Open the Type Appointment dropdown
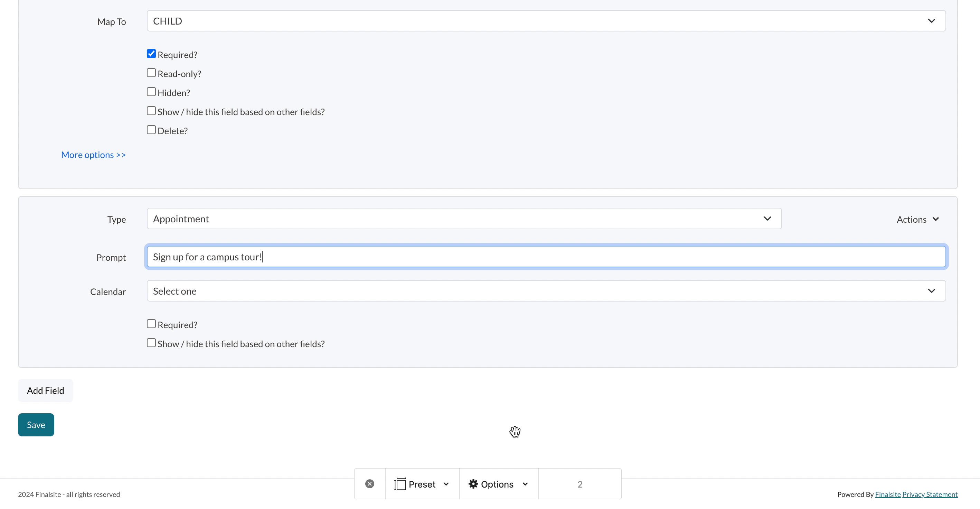This screenshot has height=509, width=980. pyautogui.click(x=464, y=219)
